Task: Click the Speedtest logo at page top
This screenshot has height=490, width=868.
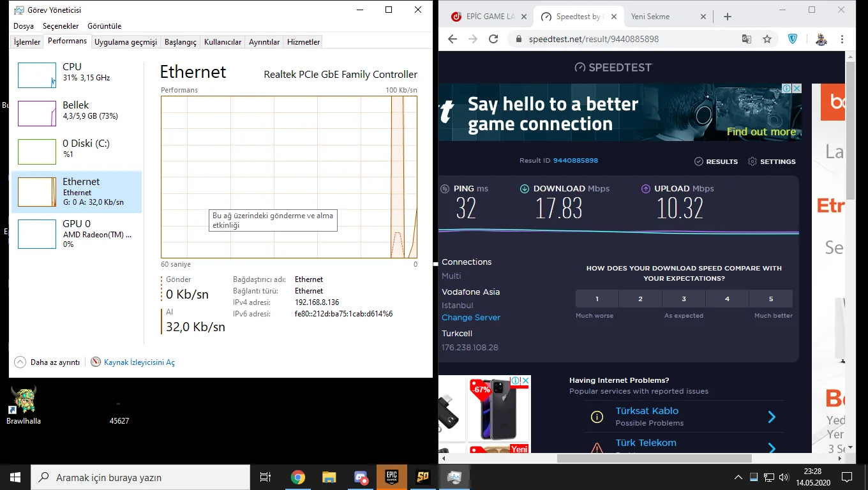Action: tap(613, 67)
